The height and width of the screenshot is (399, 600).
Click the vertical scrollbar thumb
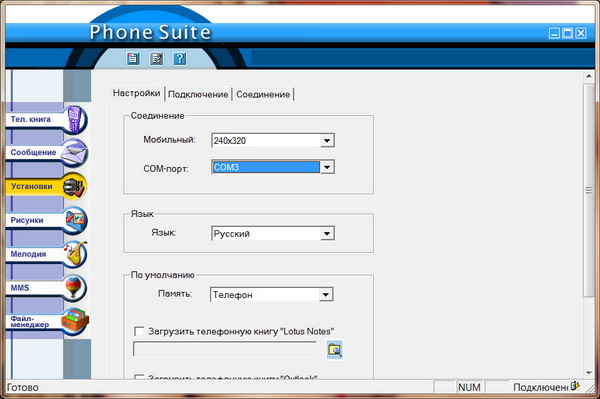(x=589, y=190)
